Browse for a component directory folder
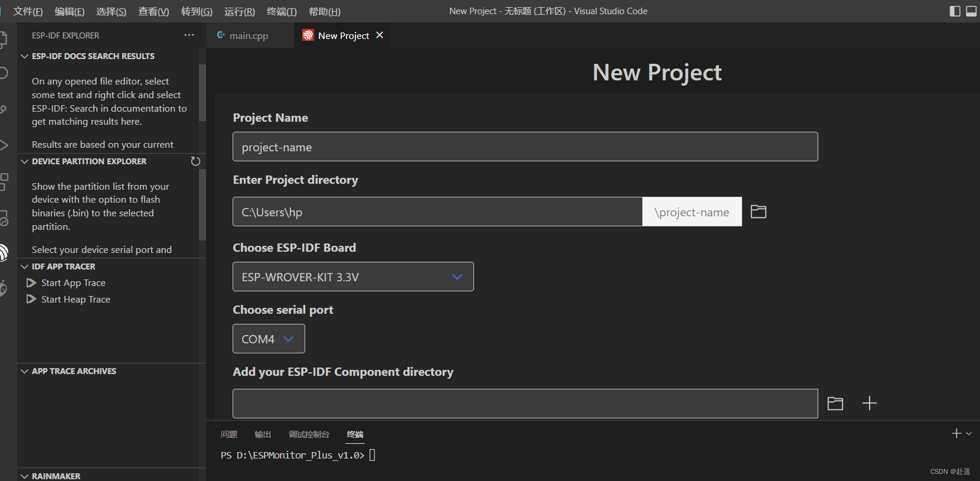This screenshot has height=481, width=980. (835, 404)
